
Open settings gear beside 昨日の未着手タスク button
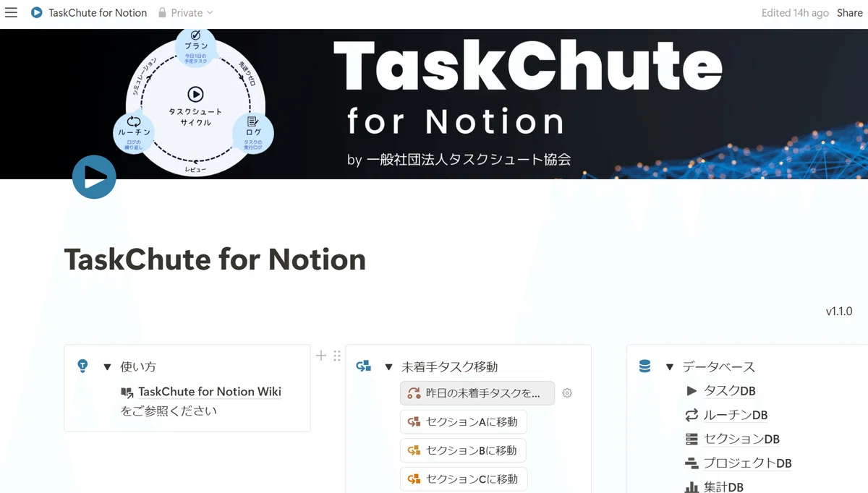567,393
